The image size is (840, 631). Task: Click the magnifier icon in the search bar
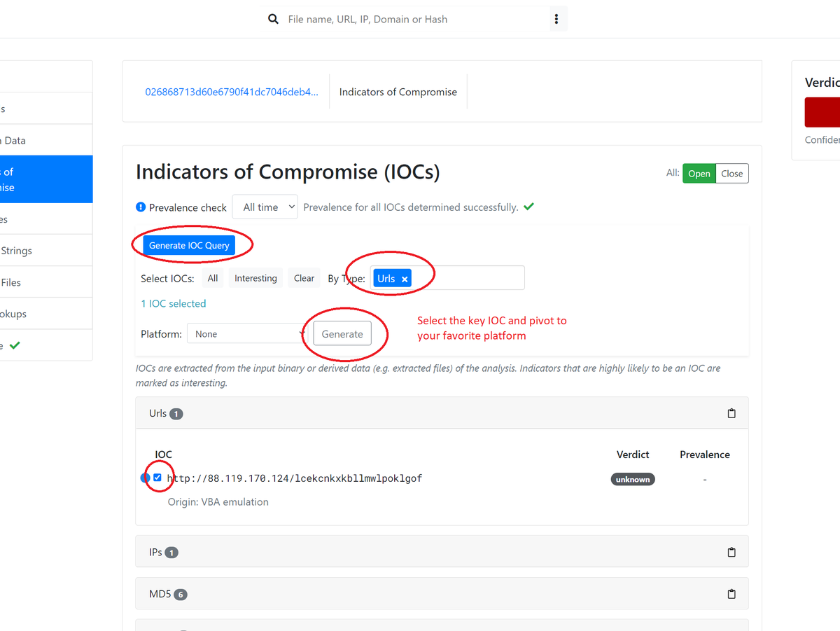(x=274, y=19)
